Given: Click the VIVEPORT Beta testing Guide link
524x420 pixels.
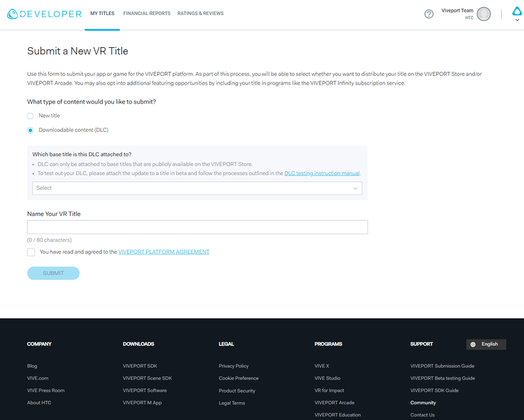Looking at the screenshot, I should click(443, 378).
